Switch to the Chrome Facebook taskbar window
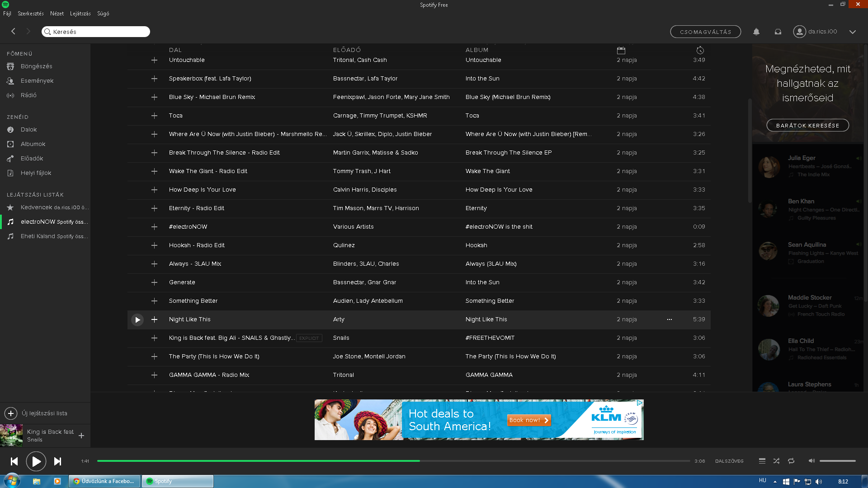The image size is (868, 488). (x=105, y=481)
